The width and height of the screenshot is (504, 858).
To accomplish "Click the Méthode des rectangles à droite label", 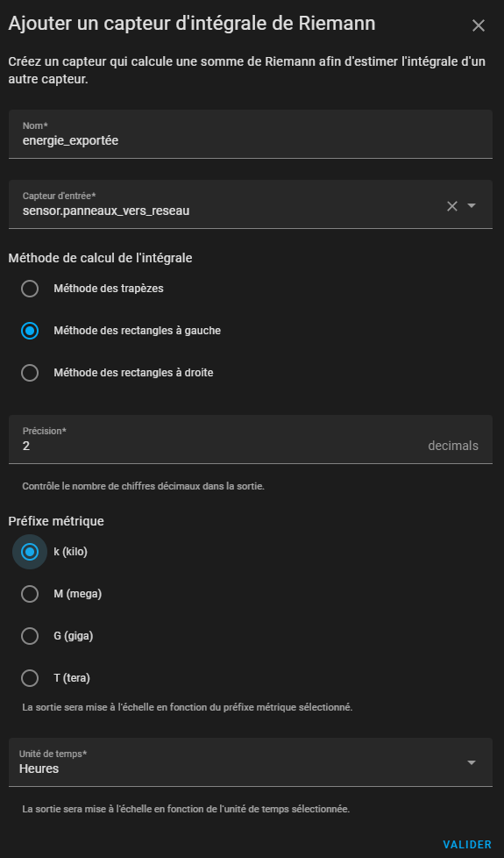I will [133, 373].
